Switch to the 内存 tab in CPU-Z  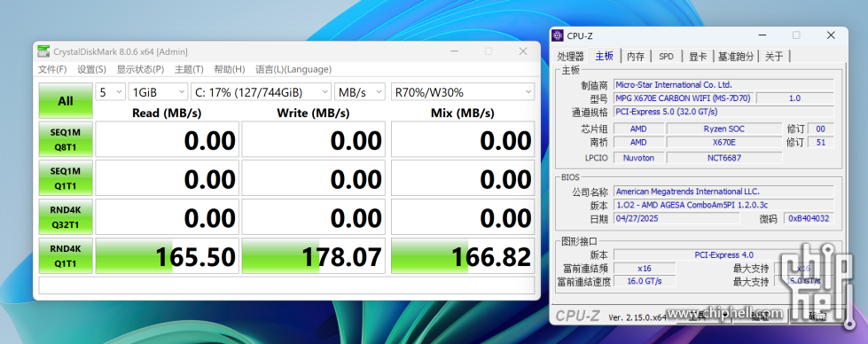point(636,56)
